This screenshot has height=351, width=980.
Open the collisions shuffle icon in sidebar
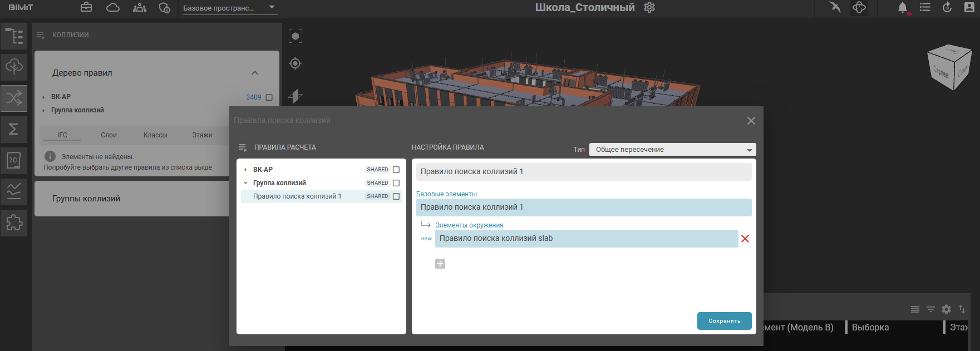pos(14,98)
